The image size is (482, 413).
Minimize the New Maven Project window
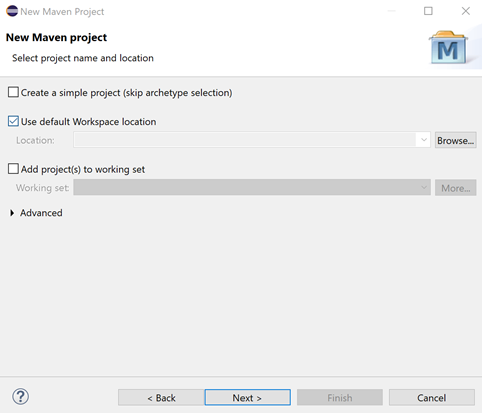click(x=391, y=11)
